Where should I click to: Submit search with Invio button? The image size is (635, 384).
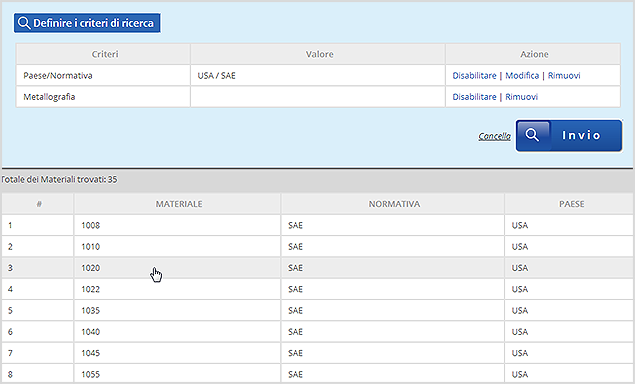569,135
